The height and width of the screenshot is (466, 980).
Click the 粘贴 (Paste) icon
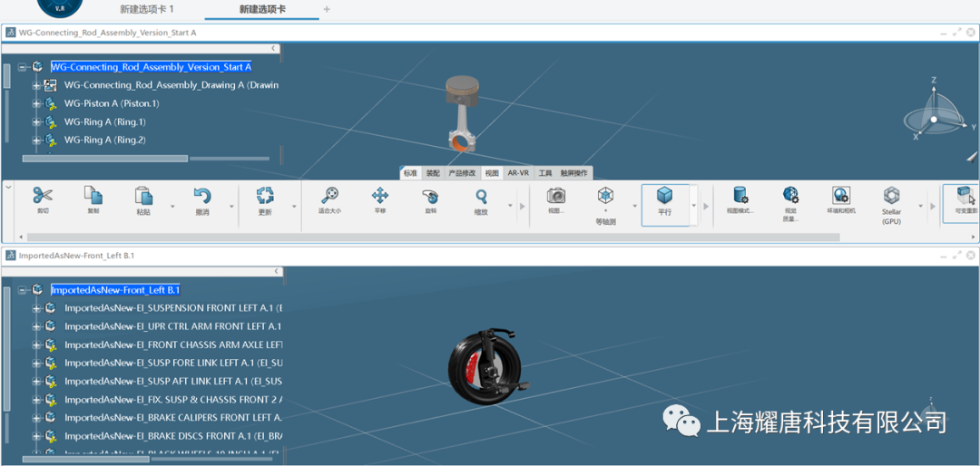143,196
